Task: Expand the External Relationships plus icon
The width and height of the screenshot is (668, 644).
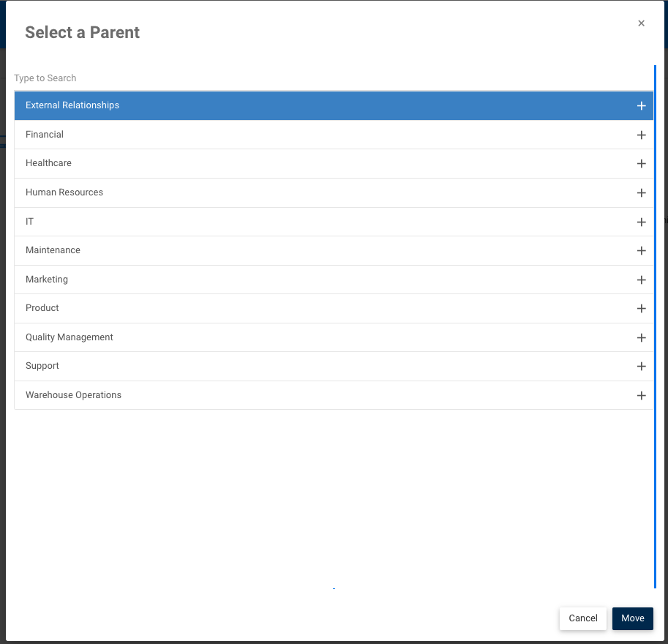Action: tap(641, 105)
